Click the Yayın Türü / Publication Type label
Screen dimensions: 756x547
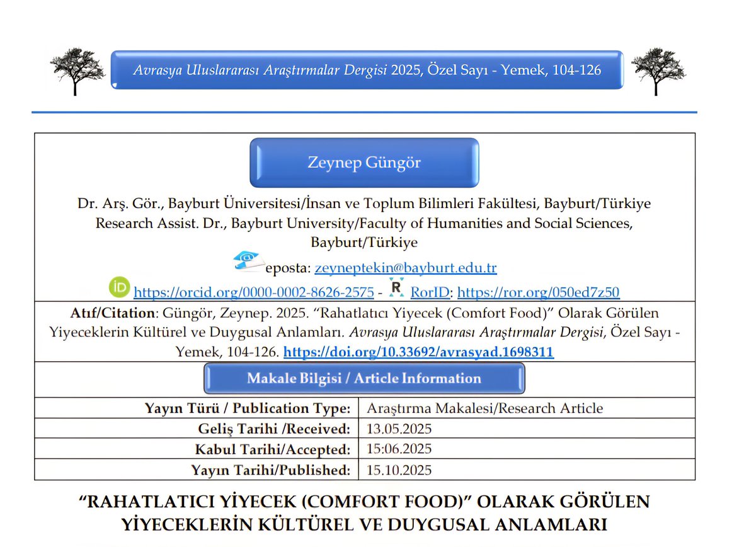tap(248, 408)
